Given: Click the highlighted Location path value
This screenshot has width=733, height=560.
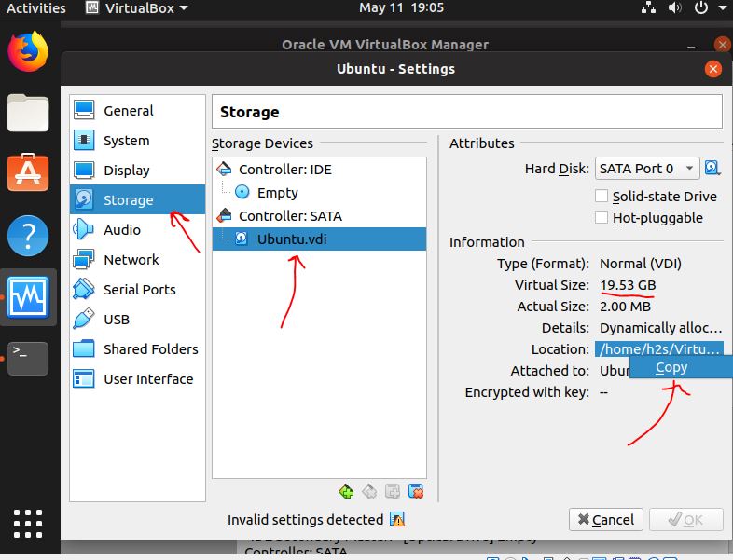Looking at the screenshot, I should coord(659,348).
